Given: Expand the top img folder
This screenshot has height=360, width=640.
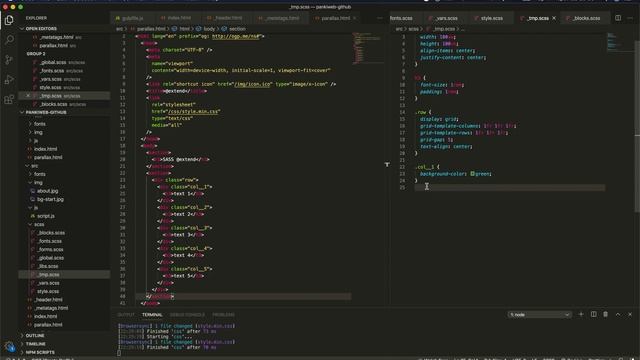Looking at the screenshot, I should tap(38, 132).
